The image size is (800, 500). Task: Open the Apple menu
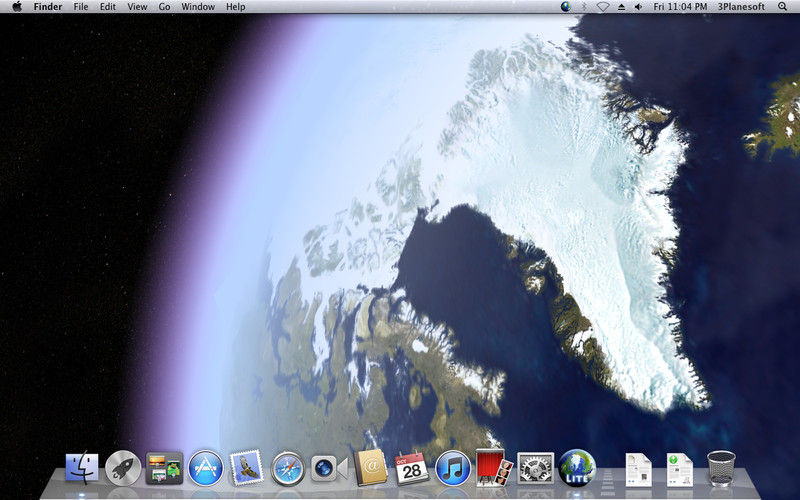17,7
